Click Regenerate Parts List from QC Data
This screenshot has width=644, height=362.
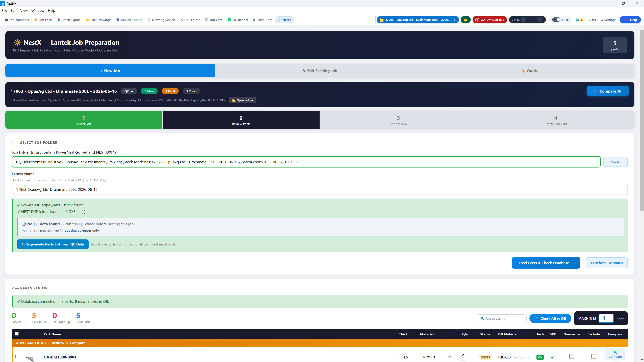(53, 244)
